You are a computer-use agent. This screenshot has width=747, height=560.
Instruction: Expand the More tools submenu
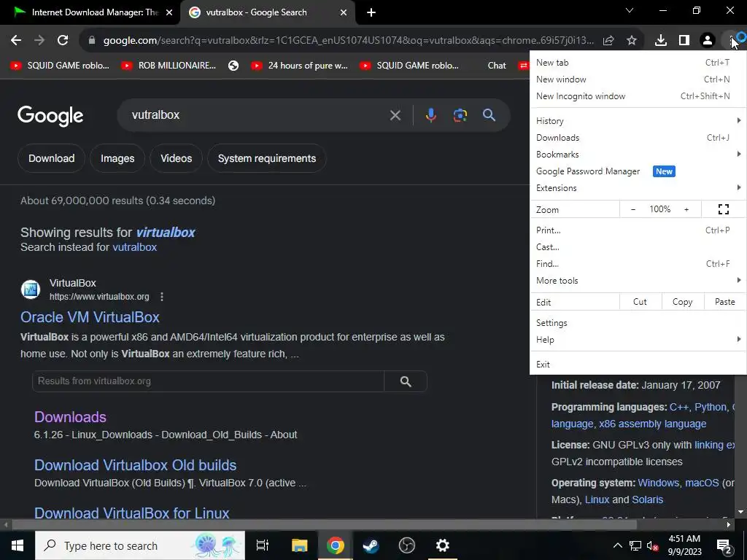click(x=638, y=281)
